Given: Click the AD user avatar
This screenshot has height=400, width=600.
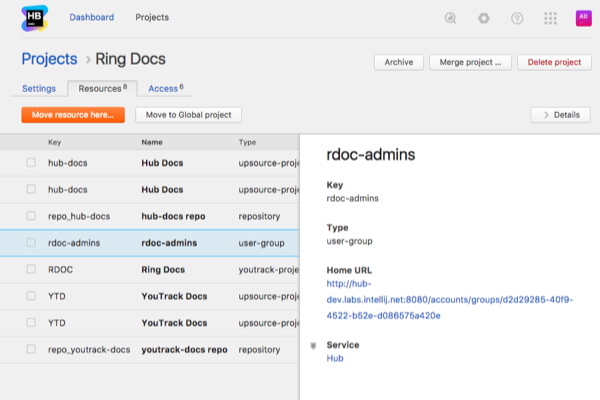Looking at the screenshot, I should point(582,17).
